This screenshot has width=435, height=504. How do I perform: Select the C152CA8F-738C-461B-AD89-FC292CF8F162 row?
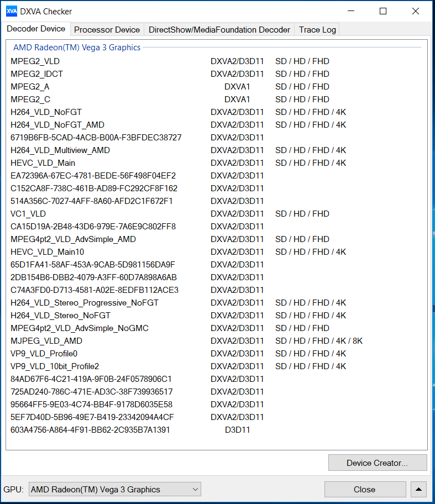[216, 188]
